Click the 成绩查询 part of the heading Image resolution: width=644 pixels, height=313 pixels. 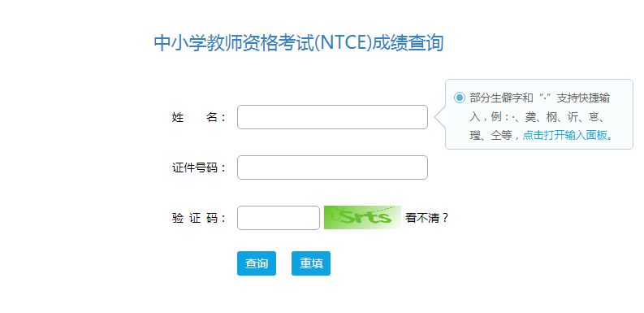(x=408, y=43)
